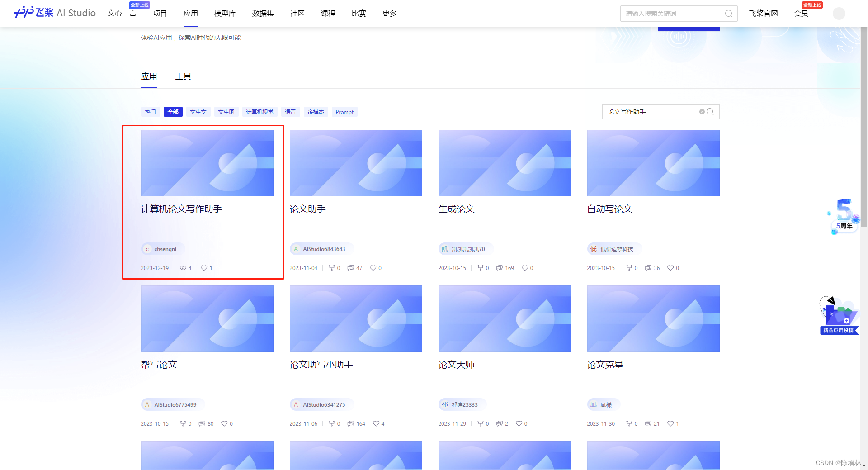Screen dimensions: 868x470
Task: Click the top search input field
Action: tap(669, 14)
